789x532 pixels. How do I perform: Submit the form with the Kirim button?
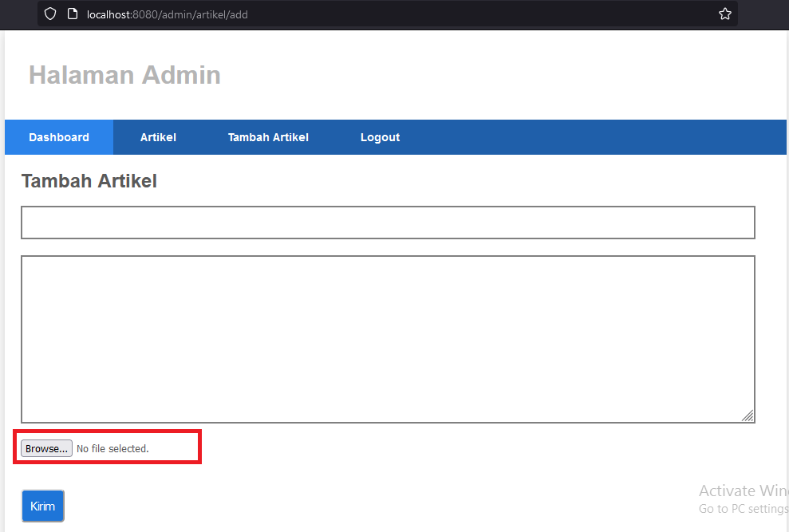[x=43, y=506]
